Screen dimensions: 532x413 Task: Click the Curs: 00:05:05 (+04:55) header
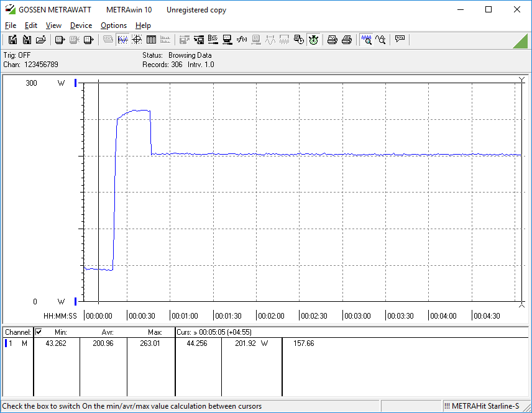(x=214, y=332)
